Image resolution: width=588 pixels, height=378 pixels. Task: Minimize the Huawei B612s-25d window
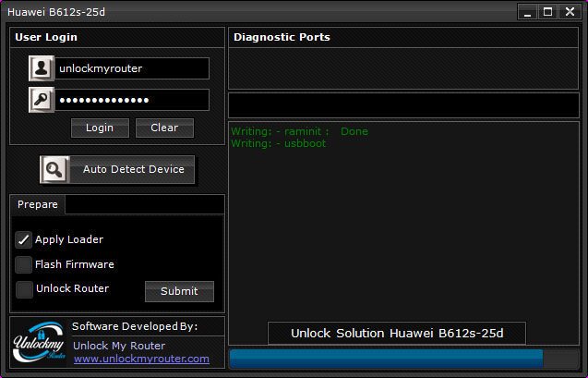point(528,12)
